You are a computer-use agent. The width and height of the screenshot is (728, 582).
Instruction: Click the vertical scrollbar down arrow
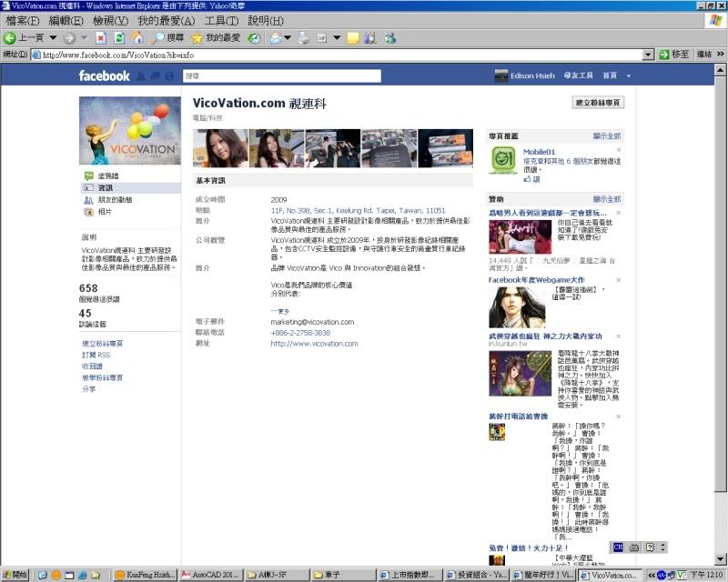click(x=720, y=559)
